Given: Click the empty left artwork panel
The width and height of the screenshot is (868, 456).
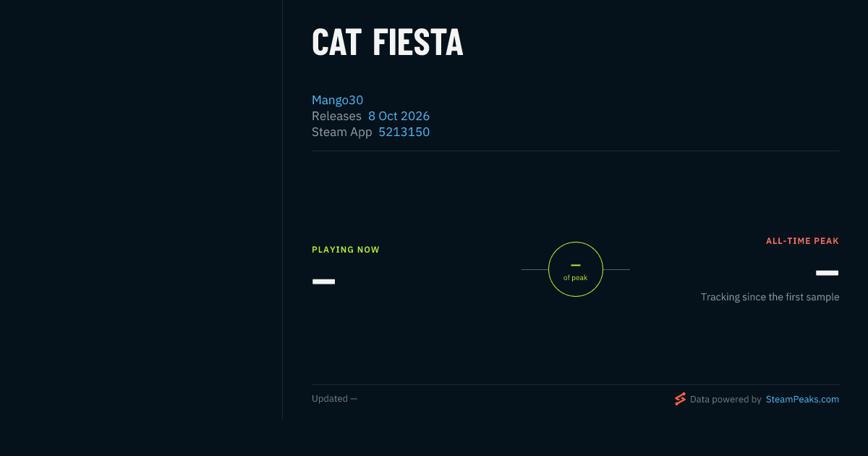Looking at the screenshot, I should 141,210.
